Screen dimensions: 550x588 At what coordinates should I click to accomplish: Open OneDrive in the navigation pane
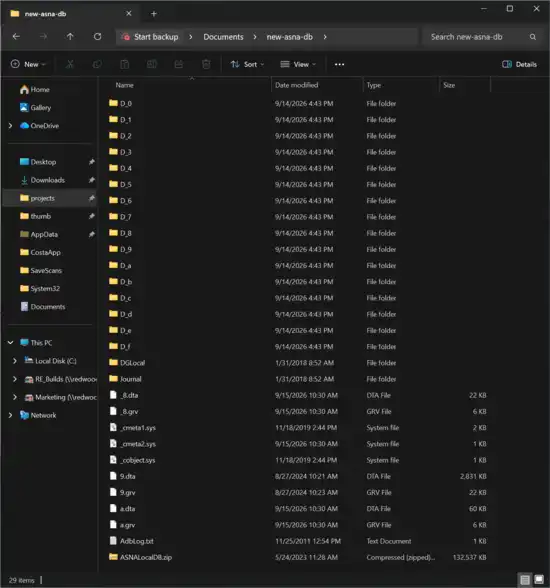[40, 126]
